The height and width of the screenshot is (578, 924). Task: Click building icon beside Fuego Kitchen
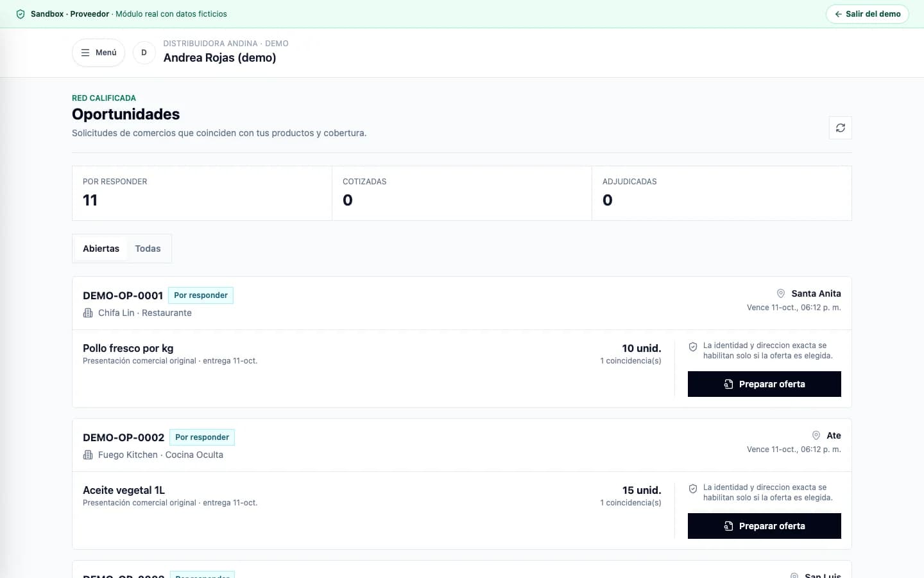point(88,455)
